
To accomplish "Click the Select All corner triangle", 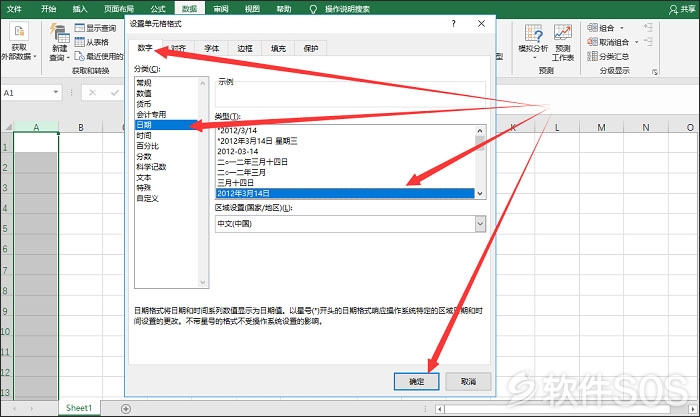I will point(8,127).
